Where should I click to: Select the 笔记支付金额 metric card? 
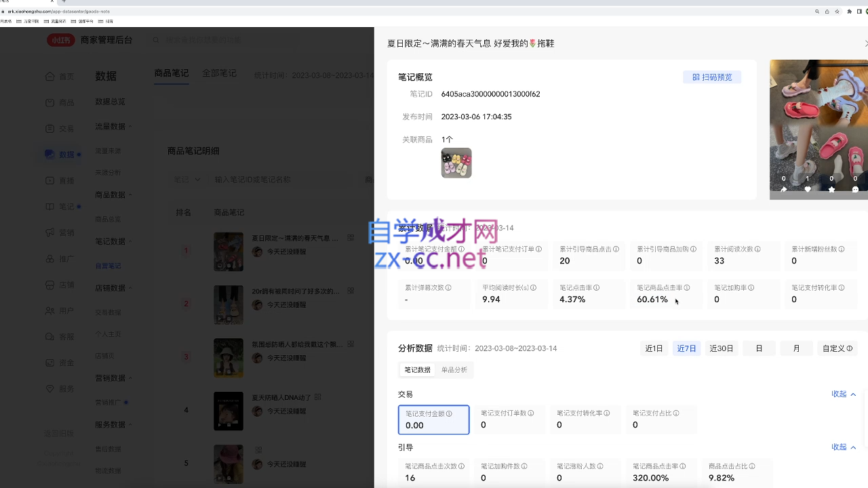click(433, 420)
